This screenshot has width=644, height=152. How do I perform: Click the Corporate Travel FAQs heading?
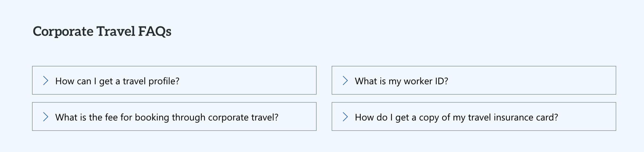pyautogui.click(x=102, y=31)
